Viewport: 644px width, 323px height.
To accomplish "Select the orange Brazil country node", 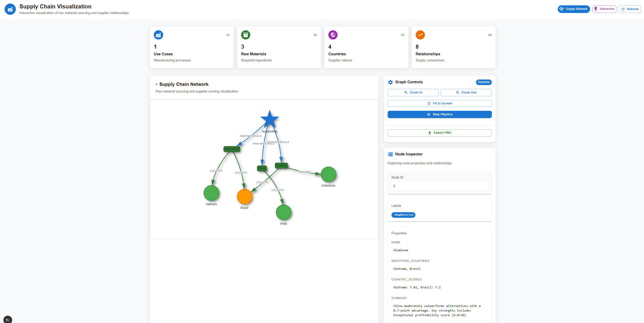I will pyautogui.click(x=244, y=197).
